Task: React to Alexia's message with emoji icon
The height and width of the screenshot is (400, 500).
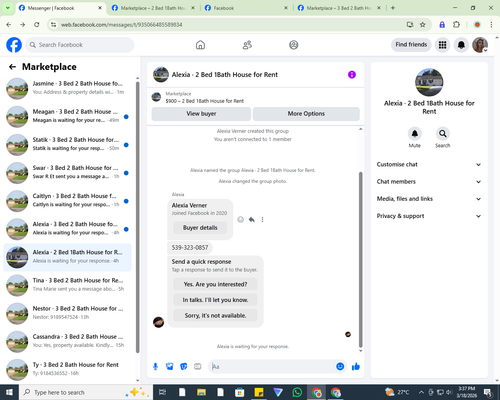Action: tap(240, 219)
